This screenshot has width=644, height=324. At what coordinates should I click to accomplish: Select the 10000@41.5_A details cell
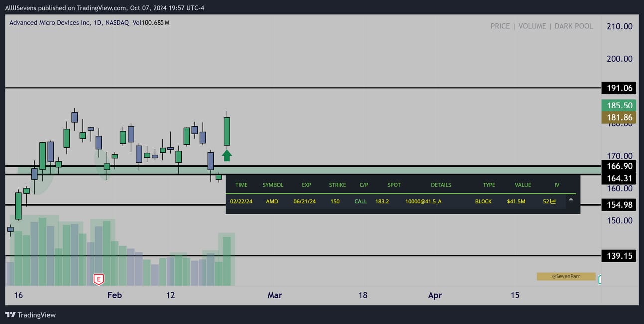pyautogui.click(x=423, y=201)
